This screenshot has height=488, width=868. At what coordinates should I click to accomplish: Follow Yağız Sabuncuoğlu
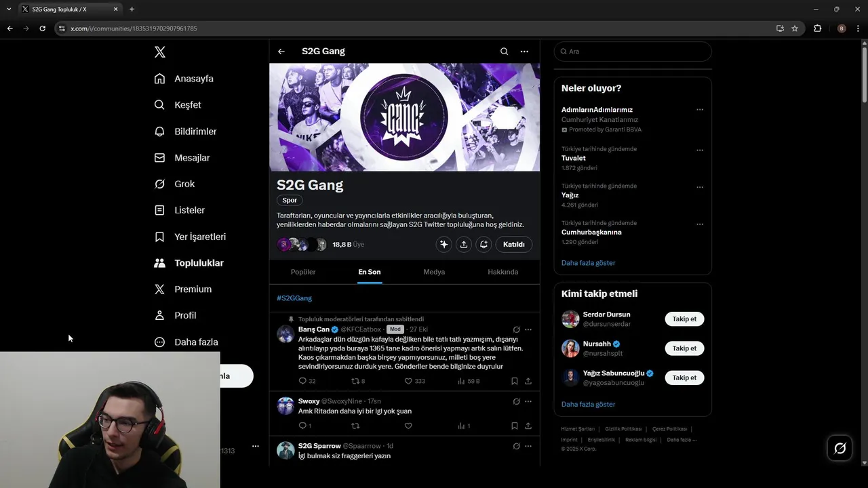click(x=684, y=378)
